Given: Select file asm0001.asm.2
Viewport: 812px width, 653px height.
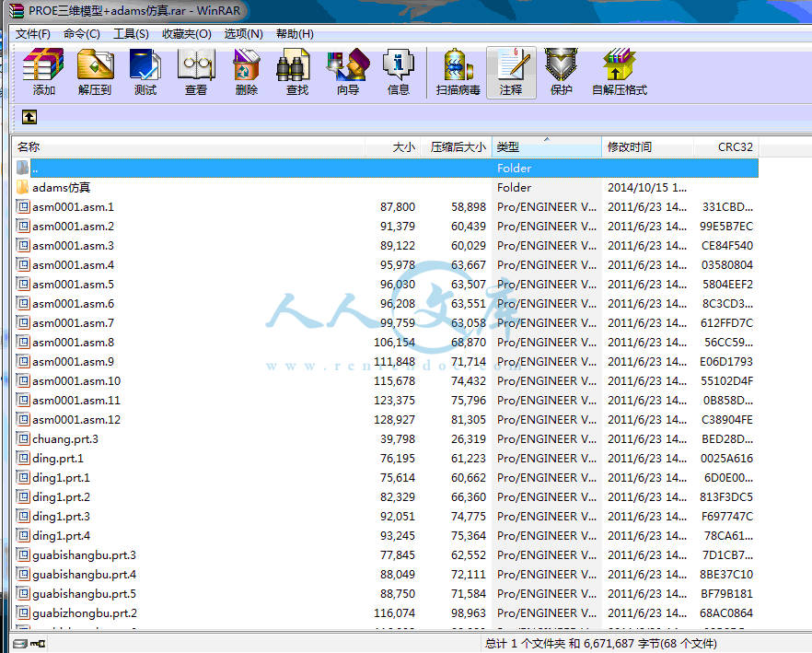Looking at the screenshot, I should pyautogui.click(x=73, y=226).
